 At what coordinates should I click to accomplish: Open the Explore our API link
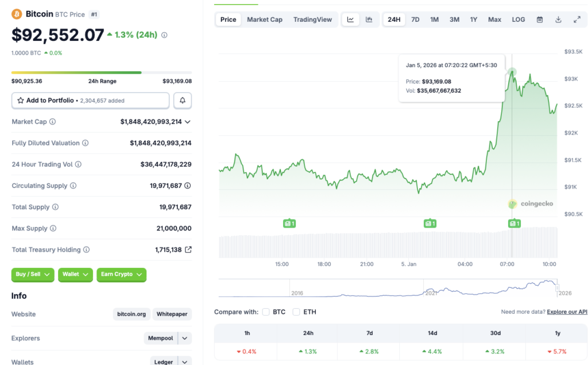click(x=567, y=311)
